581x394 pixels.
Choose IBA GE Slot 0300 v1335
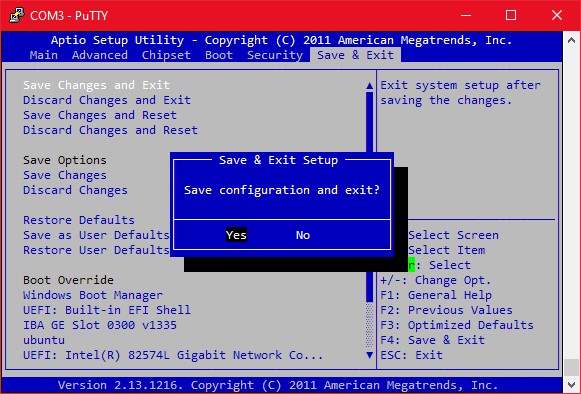point(100,325)
